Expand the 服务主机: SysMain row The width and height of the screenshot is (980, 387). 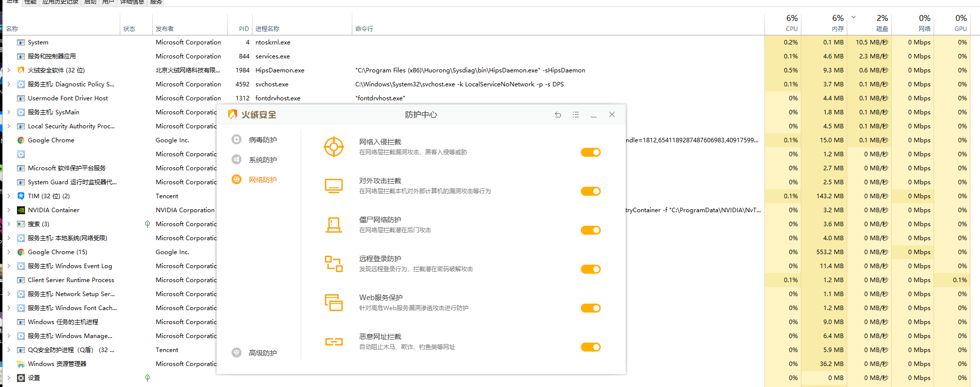click(x=9, y=112)
